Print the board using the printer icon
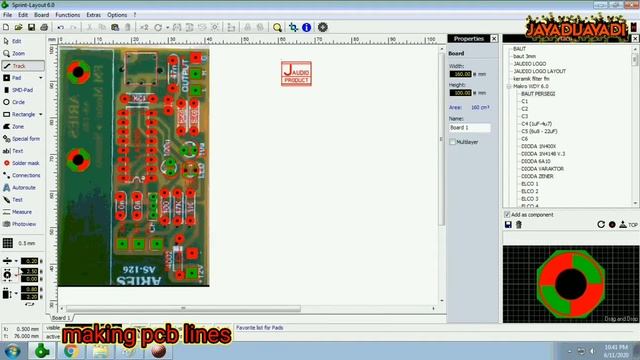This screenshot has width=640, height=360. point(44,27)
